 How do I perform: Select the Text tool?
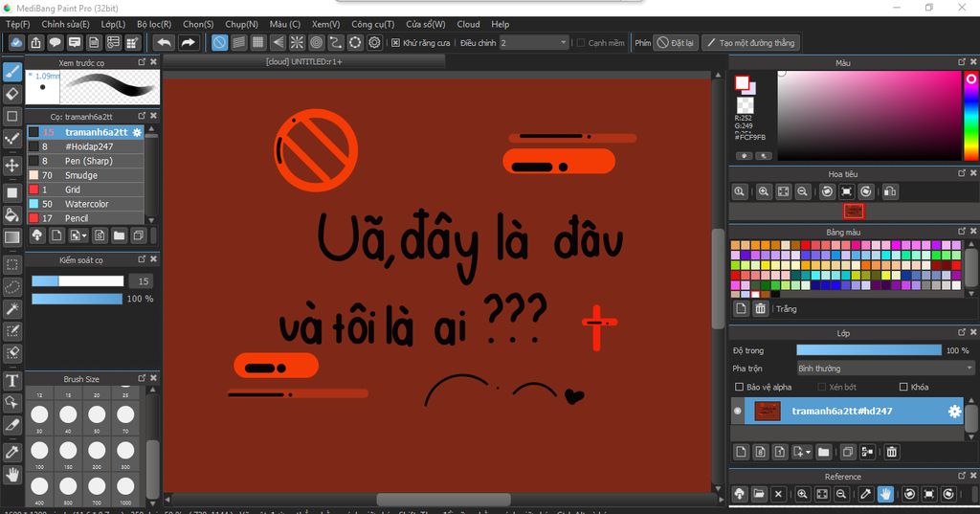[11, 380]
